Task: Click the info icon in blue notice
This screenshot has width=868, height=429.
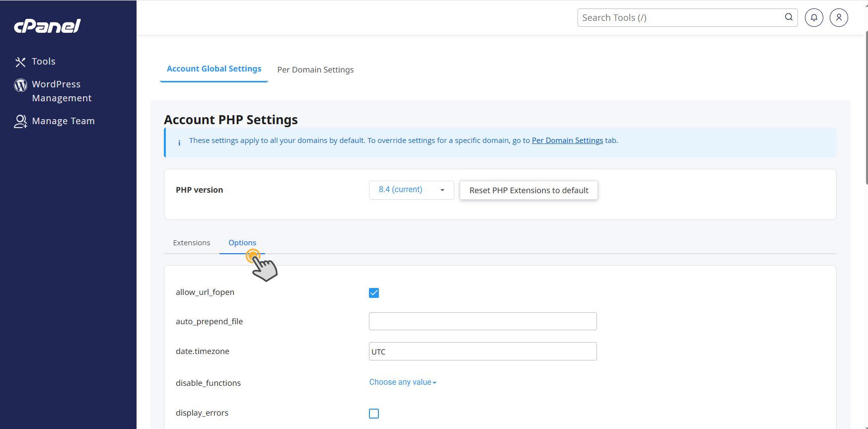Action: click(x=179, y=143)
